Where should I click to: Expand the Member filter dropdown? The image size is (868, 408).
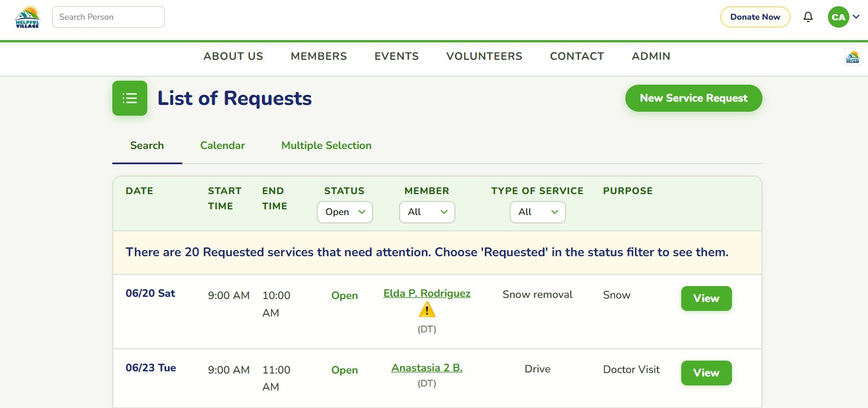(427, 212)
